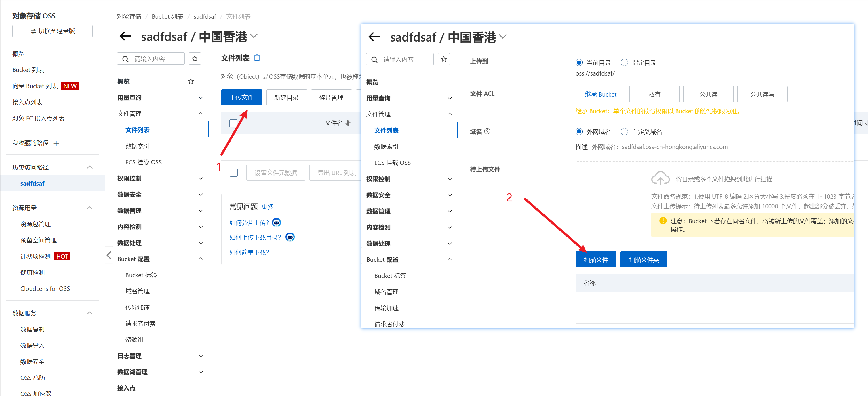The height and width of the screenshot is (396, 868).
Task: Choose the 公共读 file ACL option
Action: (708, 95)
